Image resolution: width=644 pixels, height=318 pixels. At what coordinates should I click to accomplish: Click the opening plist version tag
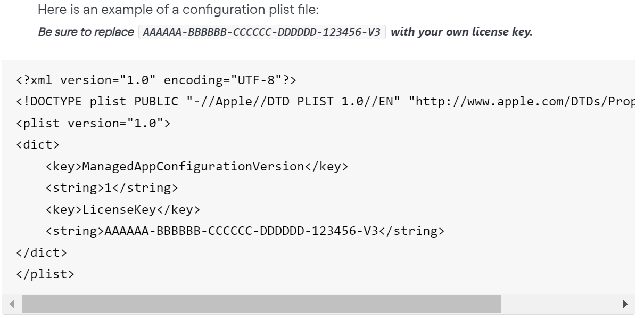pyautogui.click(x=93, y=124)
